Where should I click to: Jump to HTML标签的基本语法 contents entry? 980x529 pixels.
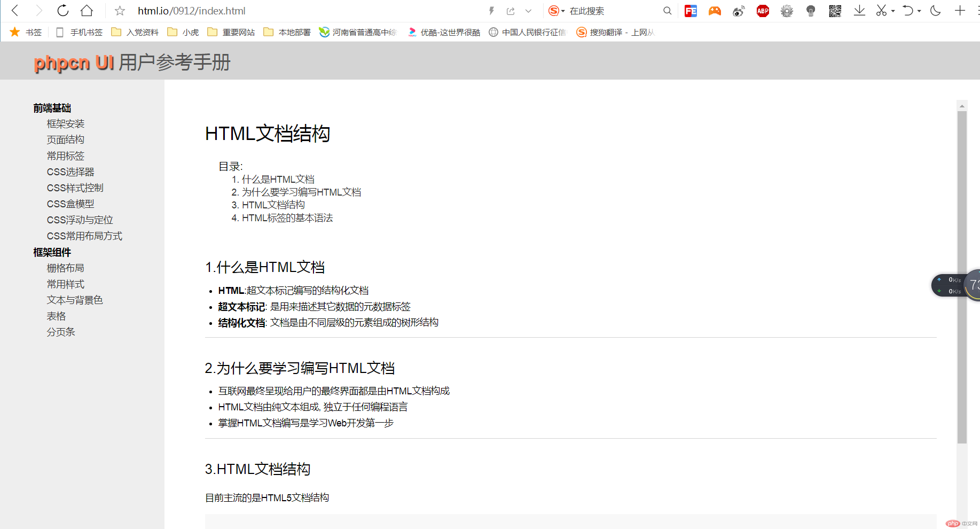pyautogui.click(x=287, y=218)
